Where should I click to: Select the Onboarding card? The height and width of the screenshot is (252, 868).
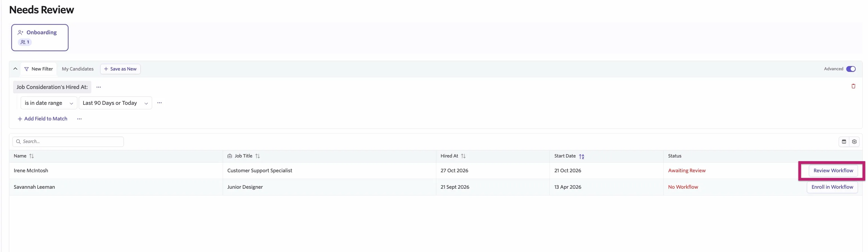40,37
